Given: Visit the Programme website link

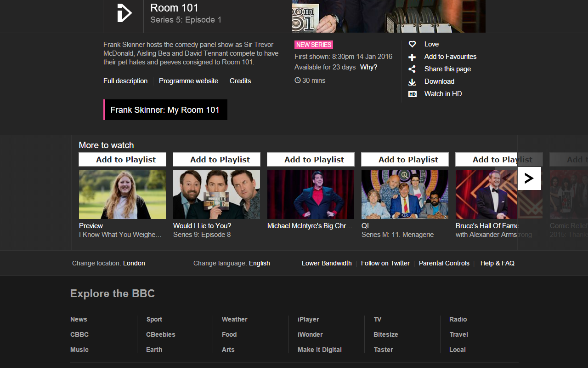Looking at the screenshot, I should 188,81.
